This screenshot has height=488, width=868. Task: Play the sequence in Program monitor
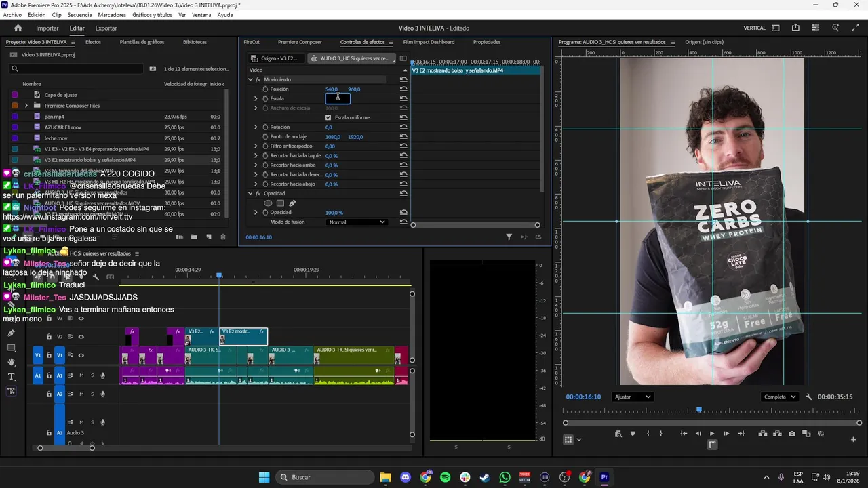(712, 434)
